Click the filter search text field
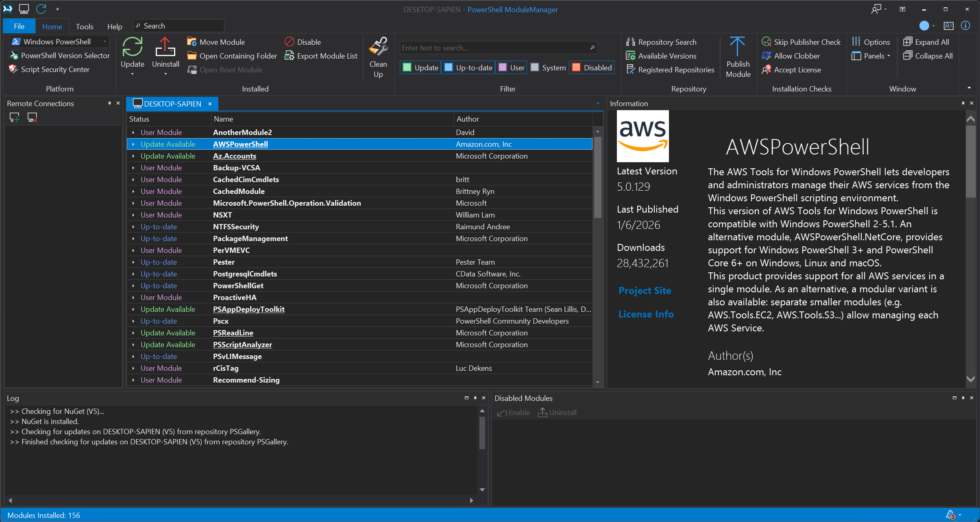The image size is (980, 522). (494, 48)
